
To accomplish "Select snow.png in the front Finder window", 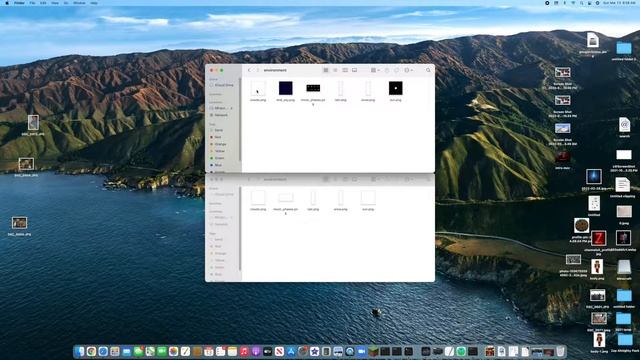I will (x=368, y=91).
